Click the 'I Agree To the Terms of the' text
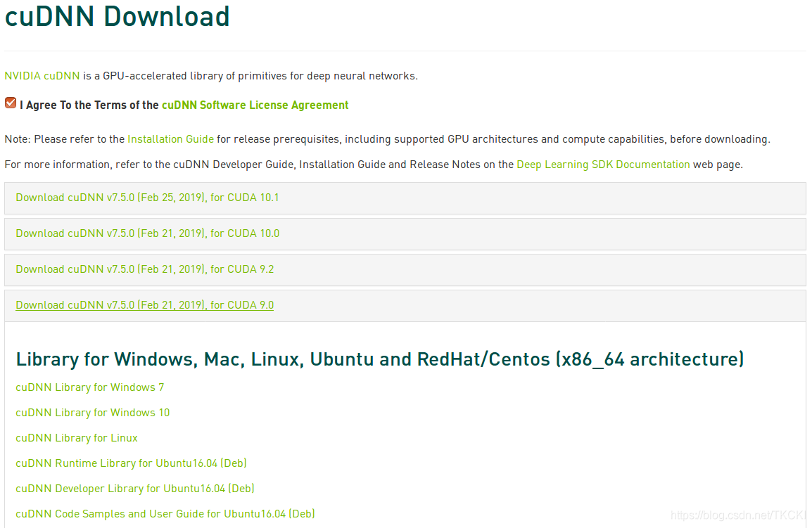The width and height of the screenshot is (812, 528). [89, 105]
